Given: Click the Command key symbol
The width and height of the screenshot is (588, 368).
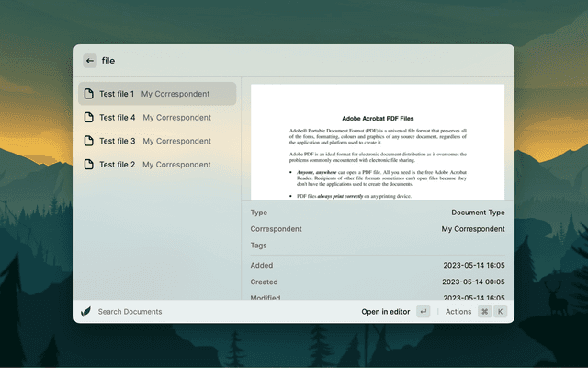Looking at the screenshot, I should point(484,312).
